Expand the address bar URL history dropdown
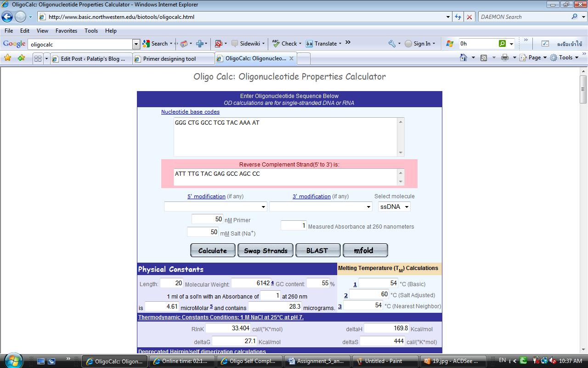Screen dimensions: 588x368 click(448, 17)
